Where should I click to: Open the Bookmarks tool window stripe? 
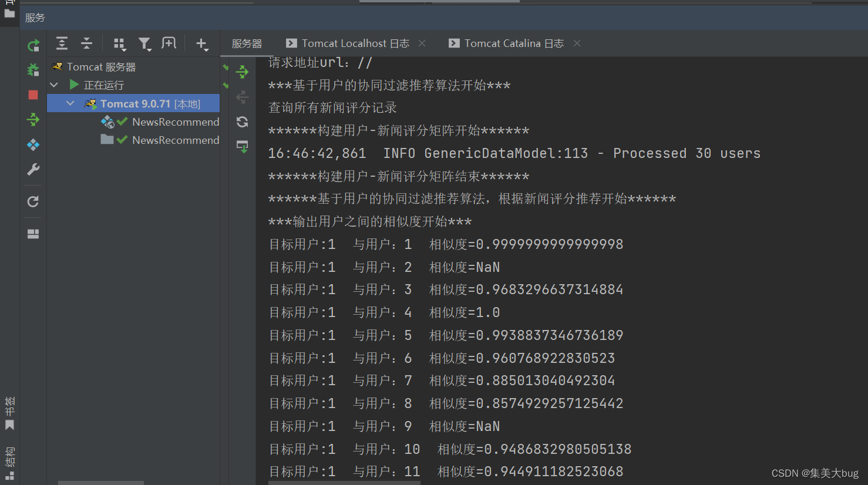pyautogui.click(x=10, y=413)
